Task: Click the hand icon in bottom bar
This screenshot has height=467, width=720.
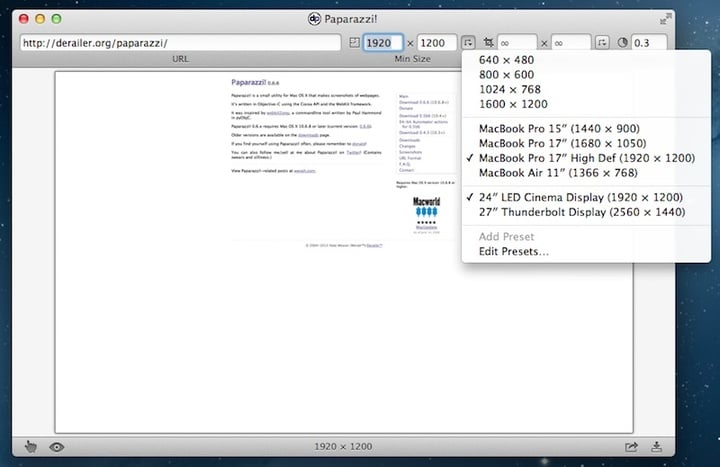Action: (x=31, y=446)
